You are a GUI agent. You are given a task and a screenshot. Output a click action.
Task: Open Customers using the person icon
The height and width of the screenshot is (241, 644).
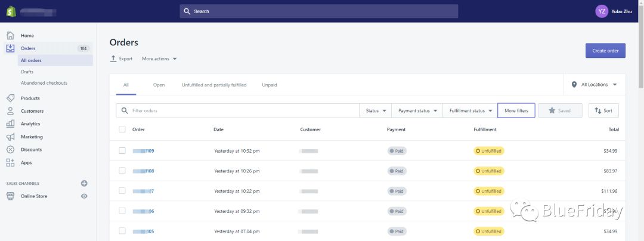[x=10, y=111]
